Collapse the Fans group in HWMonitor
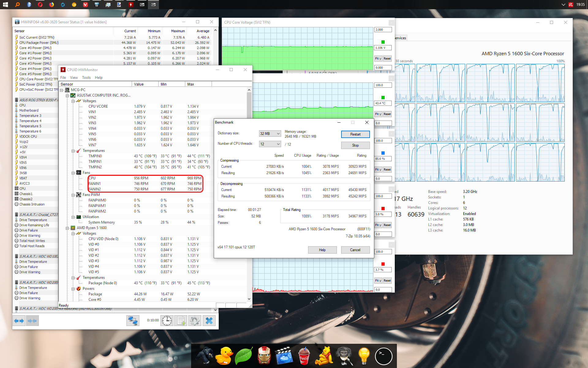Viewport: 588px width, 368px height. pyautogui.click(x=73, y=173)
